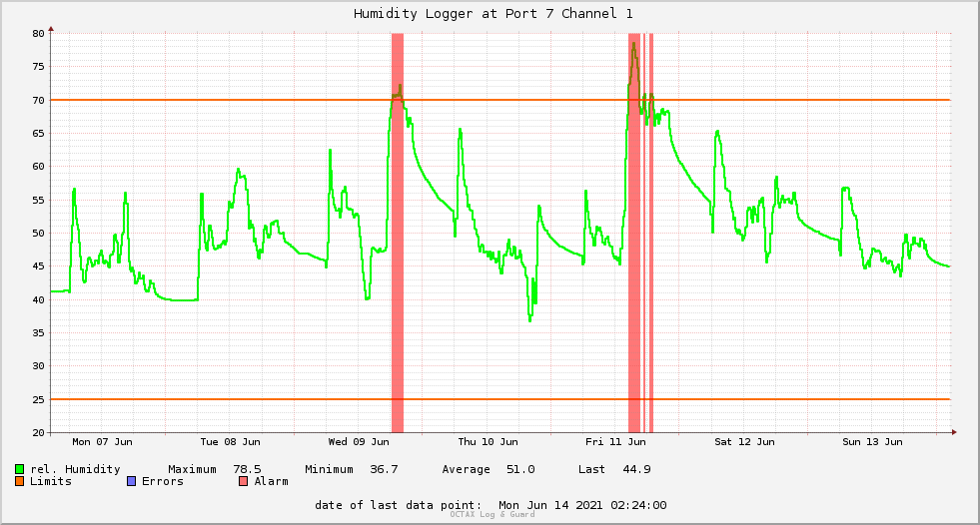Image resolution: width=980 pixels, height=525 pixels.
Task: Click the y-axis label 80
Action: pyautogui.click(x=39, y=34)
